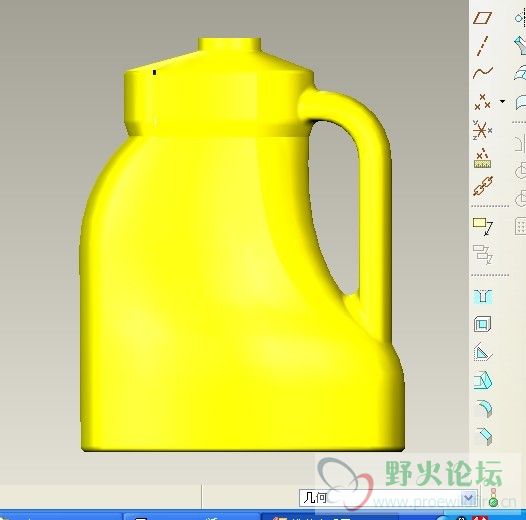Activate the Datum Point tool

482,101
